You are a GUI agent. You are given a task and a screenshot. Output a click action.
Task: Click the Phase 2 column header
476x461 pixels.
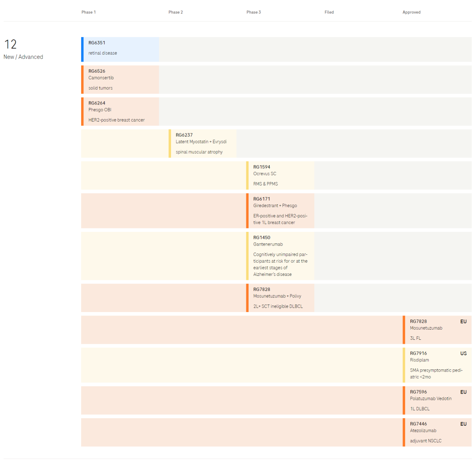176,12
